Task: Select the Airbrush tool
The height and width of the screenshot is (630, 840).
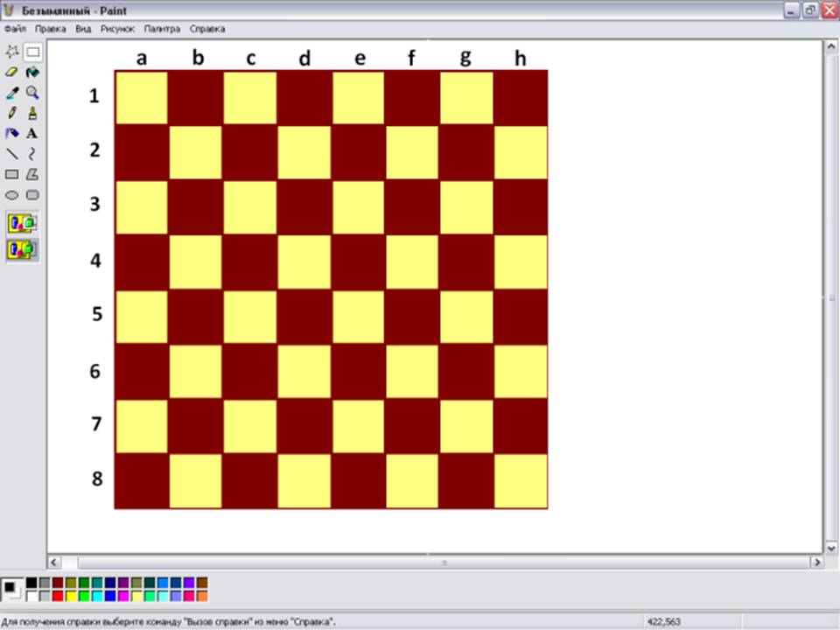Action: tap(12, 134)
